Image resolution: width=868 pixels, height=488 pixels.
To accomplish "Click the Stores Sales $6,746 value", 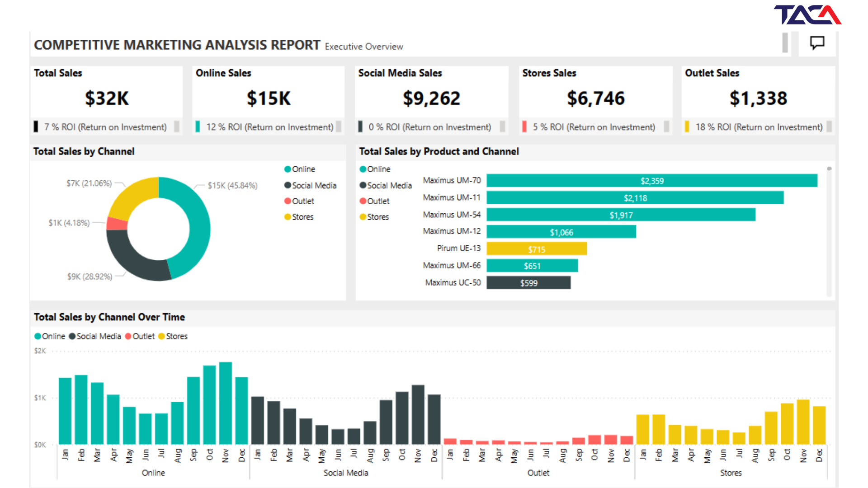I will 596,98.
